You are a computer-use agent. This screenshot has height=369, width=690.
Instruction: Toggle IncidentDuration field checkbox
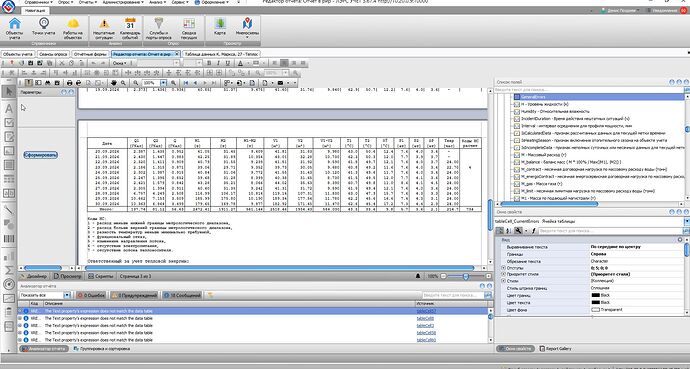[x=517, y=119]
